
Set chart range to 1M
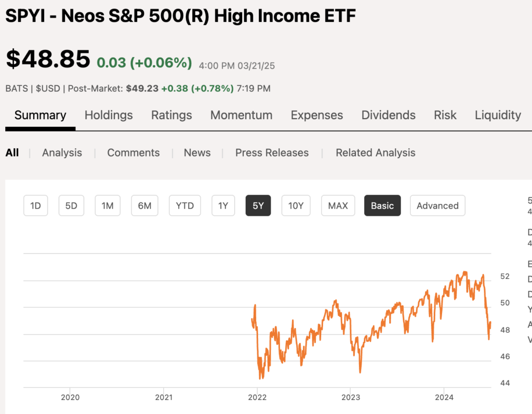tap(108, 205)
